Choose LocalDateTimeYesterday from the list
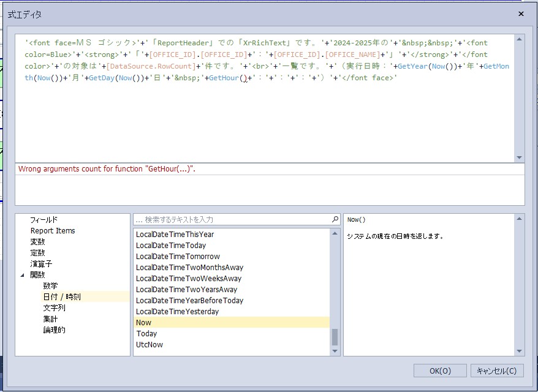Screen dimensions: 538x392 [177, 311]
